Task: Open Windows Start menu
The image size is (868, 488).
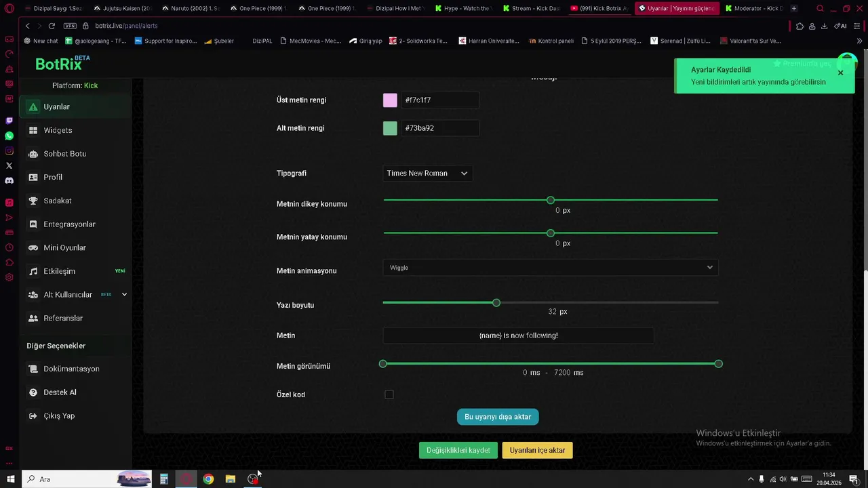Action: (11, 479)
